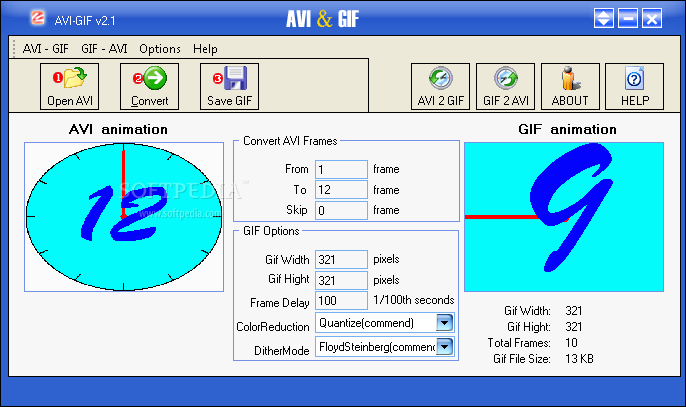Click the Convert arrow button
Image resolution: width=686 pixels, height=407 pixels.
click(x=150, y=86)
